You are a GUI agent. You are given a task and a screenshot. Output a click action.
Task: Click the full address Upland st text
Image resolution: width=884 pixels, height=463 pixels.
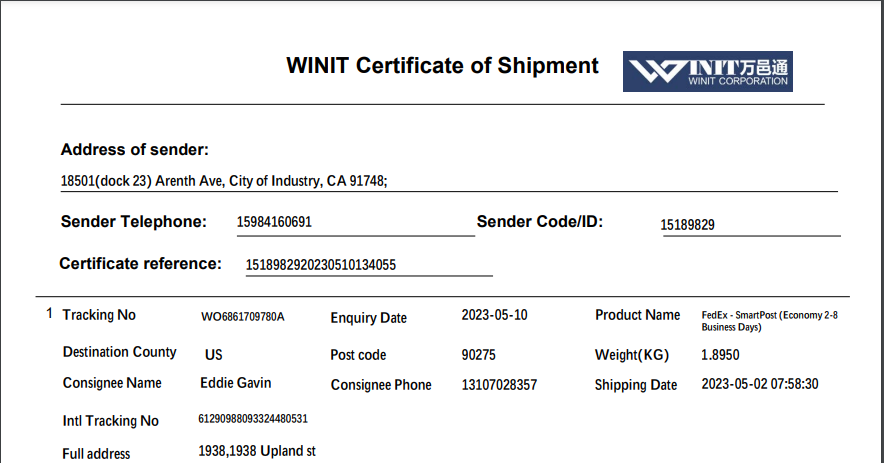click(257, 452)
